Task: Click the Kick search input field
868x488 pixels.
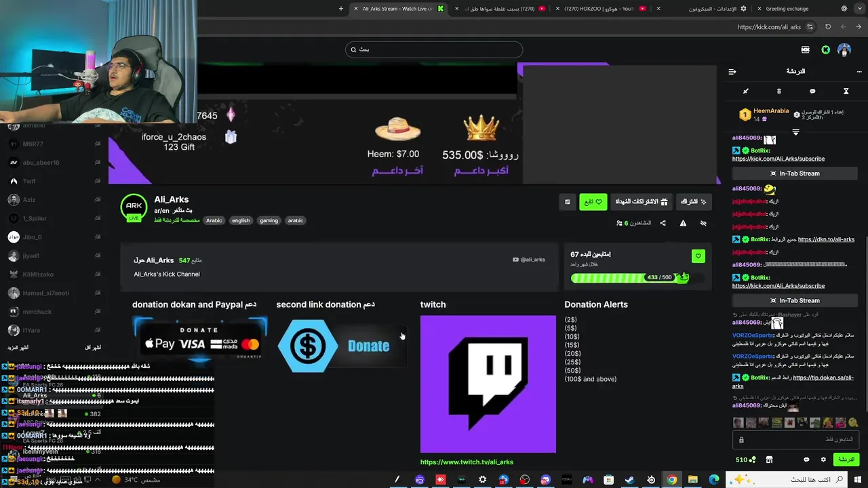Action: tap(434, 49)
